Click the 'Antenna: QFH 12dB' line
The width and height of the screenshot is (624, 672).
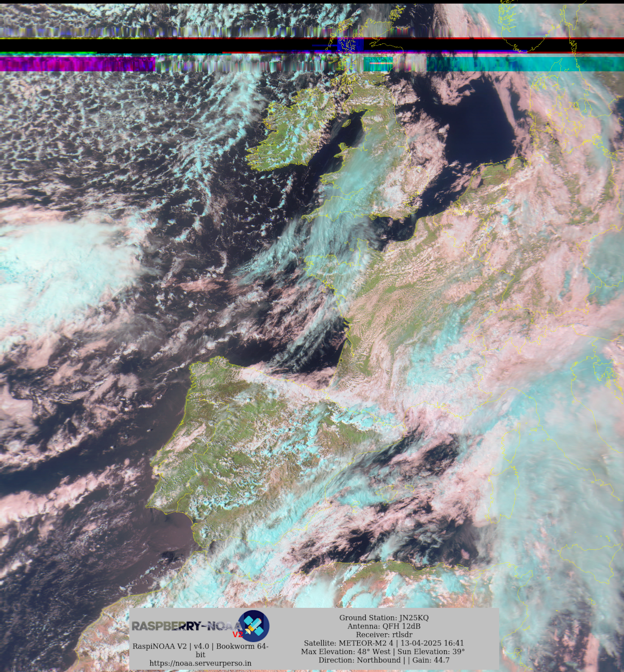pyautogui.click(x=384, y=626)
